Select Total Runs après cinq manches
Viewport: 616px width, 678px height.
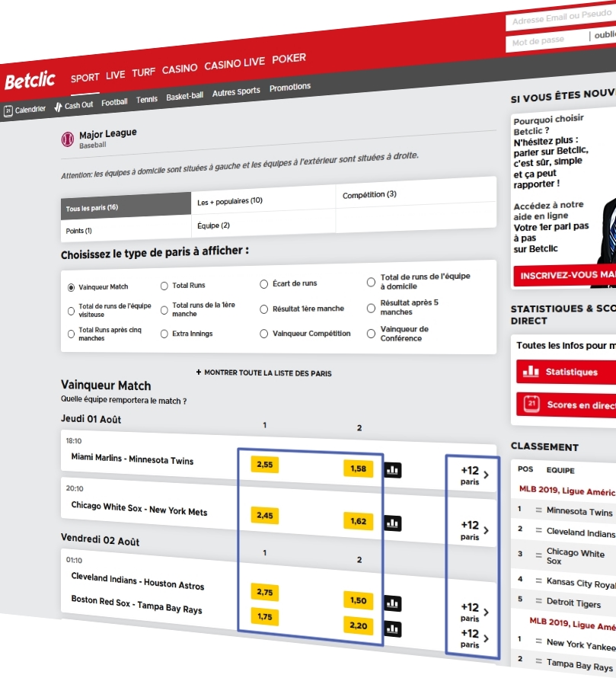pyautogui.click(x=71, y=334)
